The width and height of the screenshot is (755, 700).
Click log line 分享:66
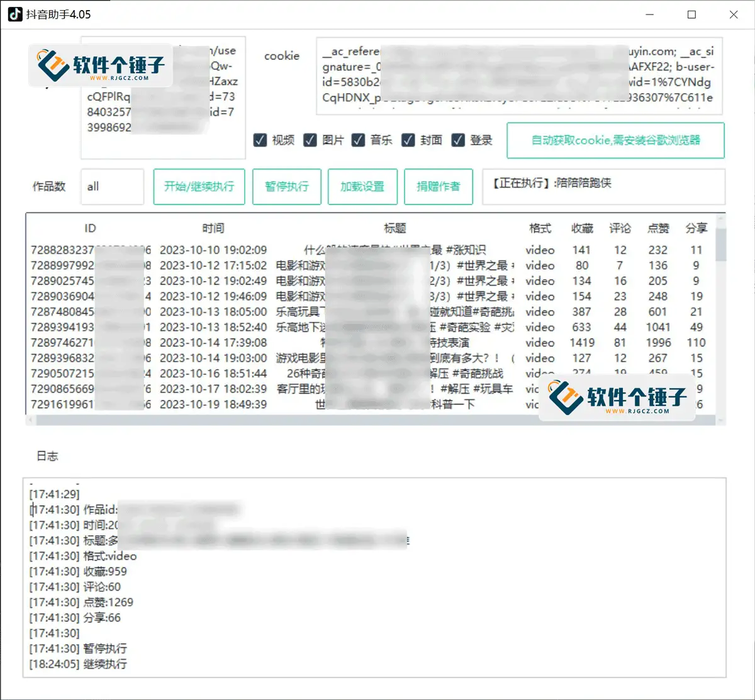tap(75, 618)
